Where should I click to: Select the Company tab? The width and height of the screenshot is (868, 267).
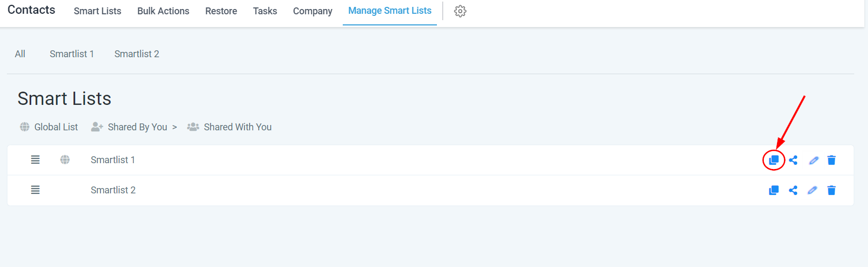313,11
